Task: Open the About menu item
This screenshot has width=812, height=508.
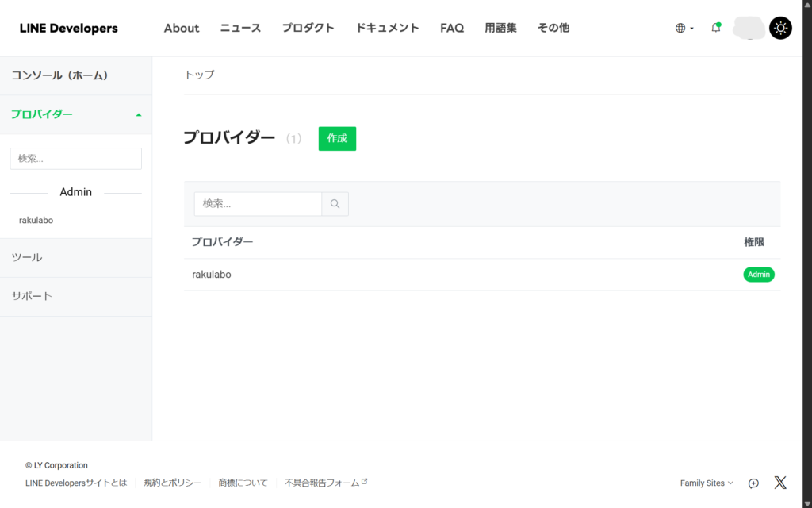Action: tap(182, 28)
